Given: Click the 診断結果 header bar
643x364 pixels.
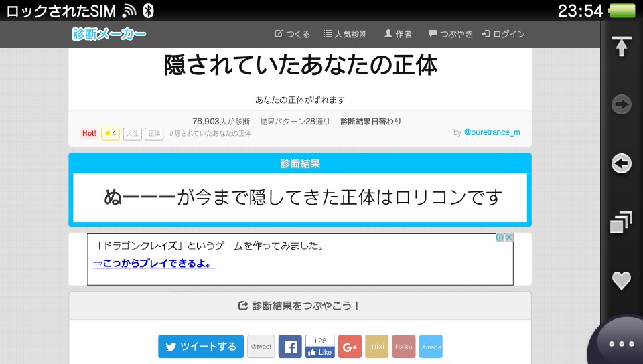Looking at the screenshot, I should point(300,163).
